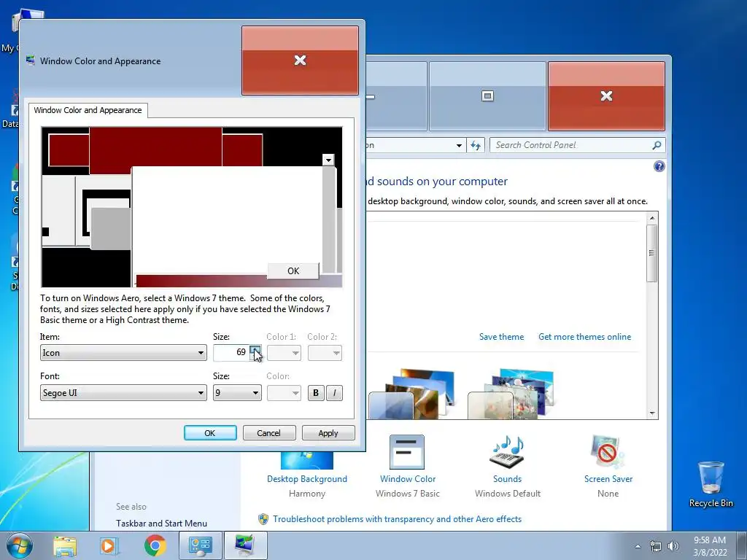Click the shield icon beside Troubleshoot link
Screen dimensions: 747x560
pos(263,519)
